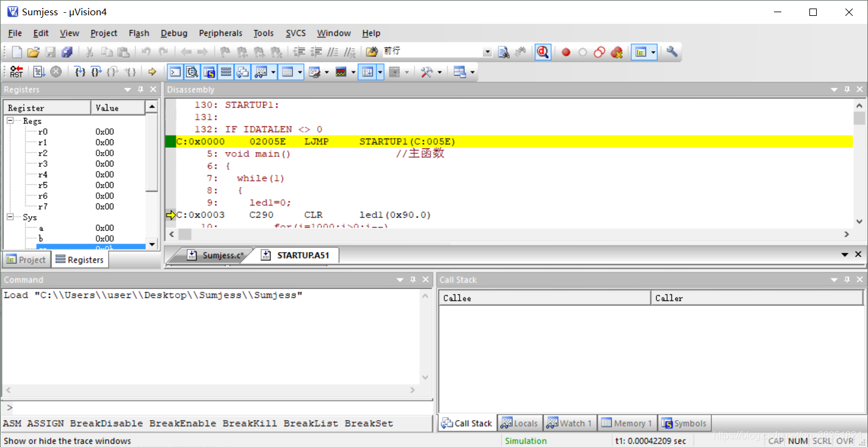The image size is (868, 447).
Task: Collapse the Sys tree node
Action: pyautogui.click(x=10, y=217)
